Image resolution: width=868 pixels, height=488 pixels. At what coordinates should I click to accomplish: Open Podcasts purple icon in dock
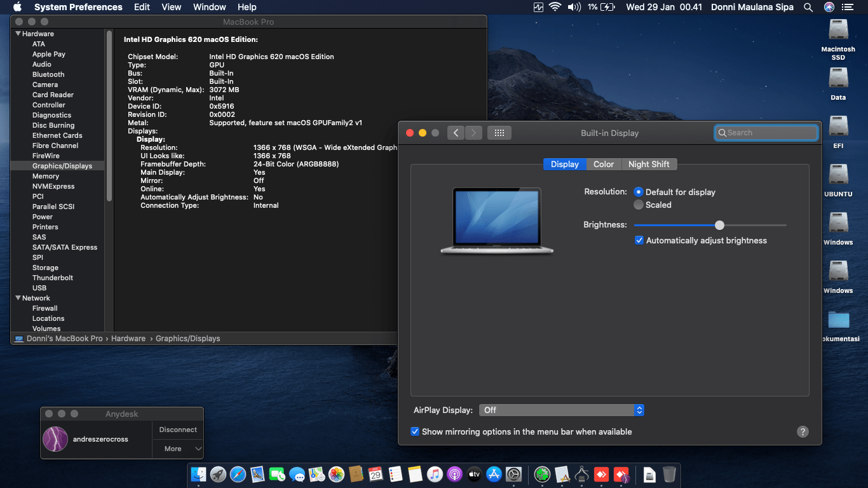click(x=454, y=474)
